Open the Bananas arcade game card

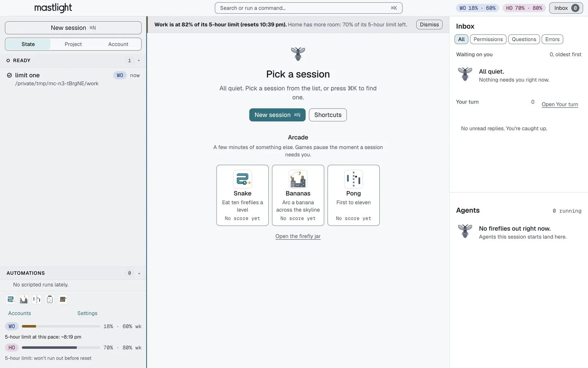tap(298, 195)
